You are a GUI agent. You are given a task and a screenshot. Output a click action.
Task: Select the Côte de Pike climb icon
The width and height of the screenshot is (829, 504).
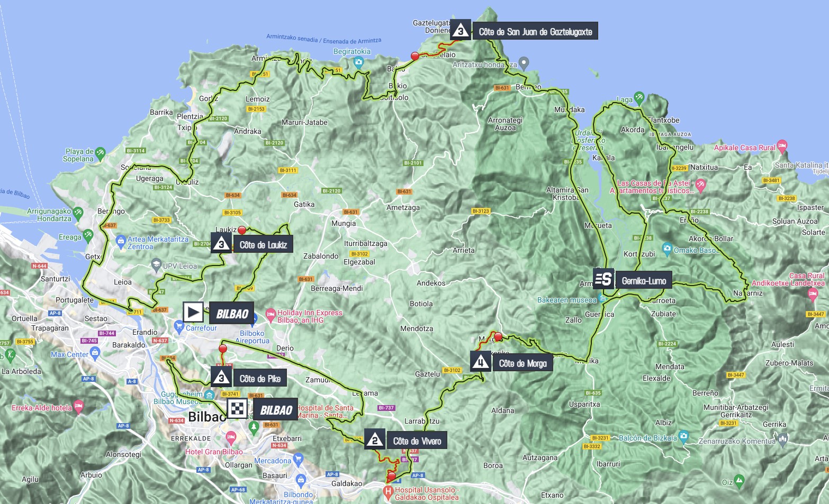pyautogui.click(x=221, y=377)
